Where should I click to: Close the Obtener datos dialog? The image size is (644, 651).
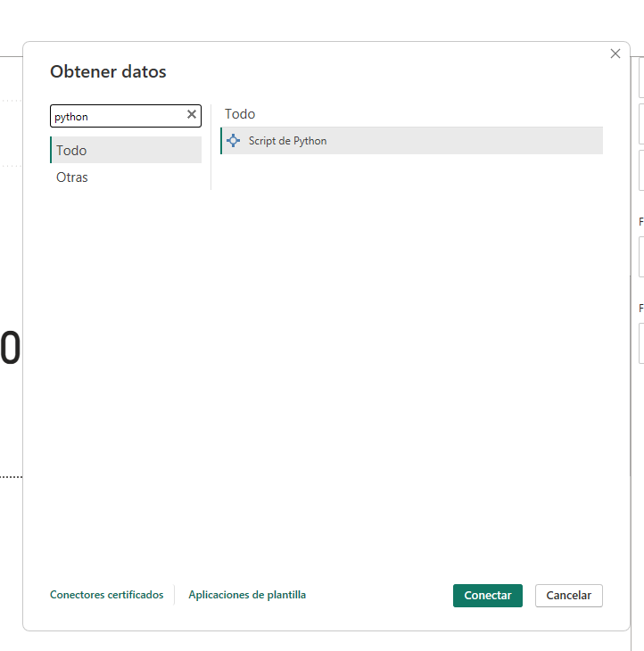click(x=615, y=54)
